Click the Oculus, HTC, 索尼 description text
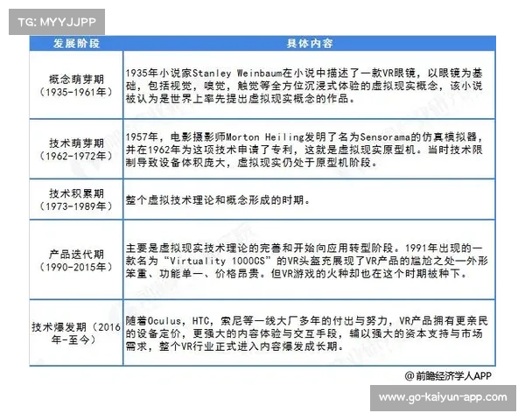 point(306,333)
